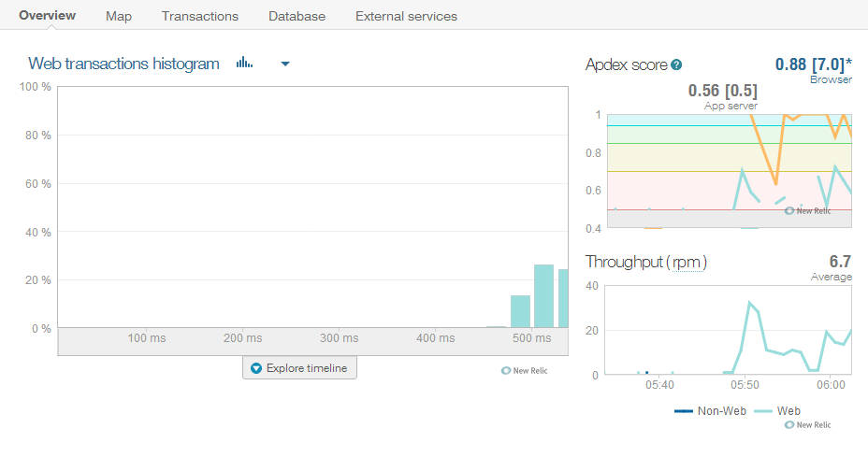Viewport: 868px width, 457px height.
Task: Click the histogram chart type icon
Action: click(x=244, y=63)
